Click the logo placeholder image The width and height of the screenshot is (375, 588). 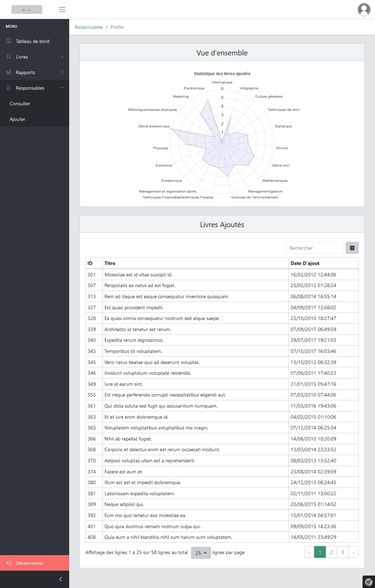(27, 9)
